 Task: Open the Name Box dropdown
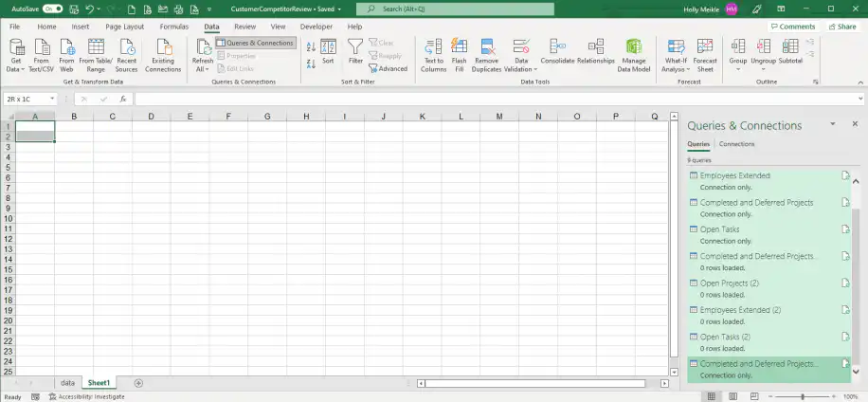pyautogui.click(x=52, y=100)
